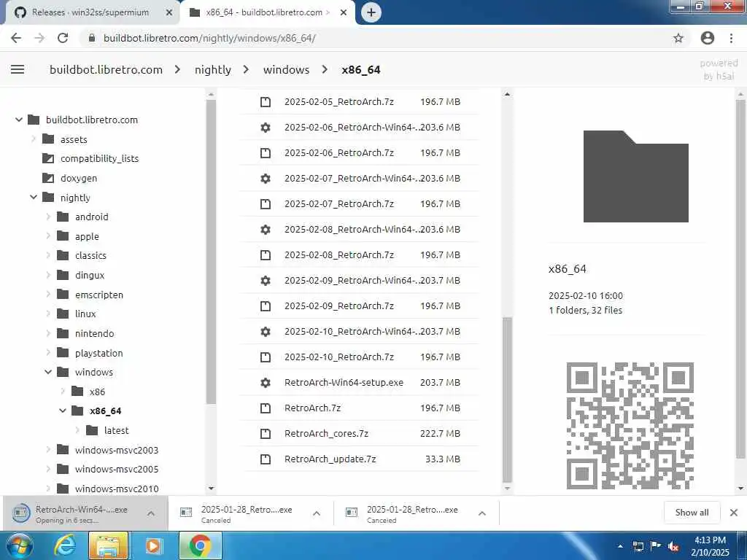
Task: Expand the playstation folder arrow
Action: [48, 353]
